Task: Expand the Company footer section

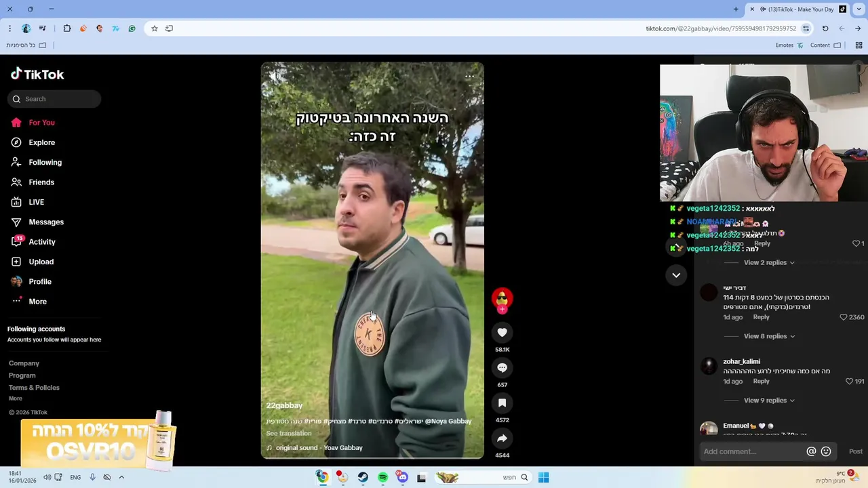Action: point(24,363)
